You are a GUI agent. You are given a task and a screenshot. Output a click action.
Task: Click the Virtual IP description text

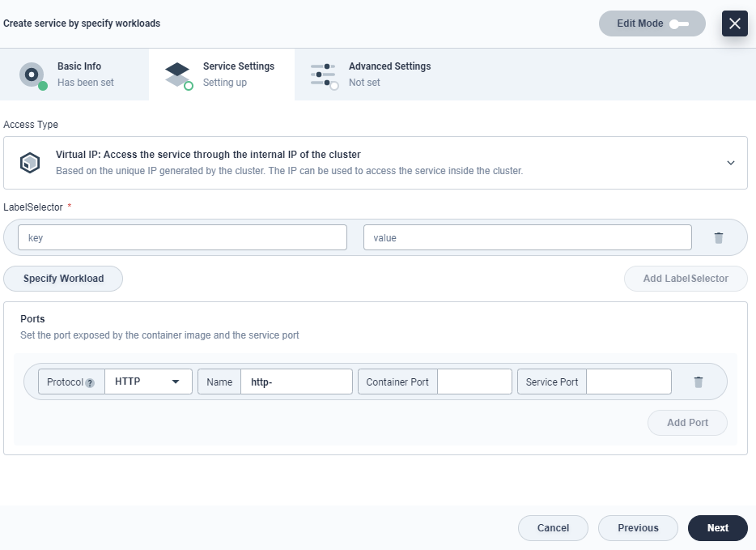click(x=289, y=171)
